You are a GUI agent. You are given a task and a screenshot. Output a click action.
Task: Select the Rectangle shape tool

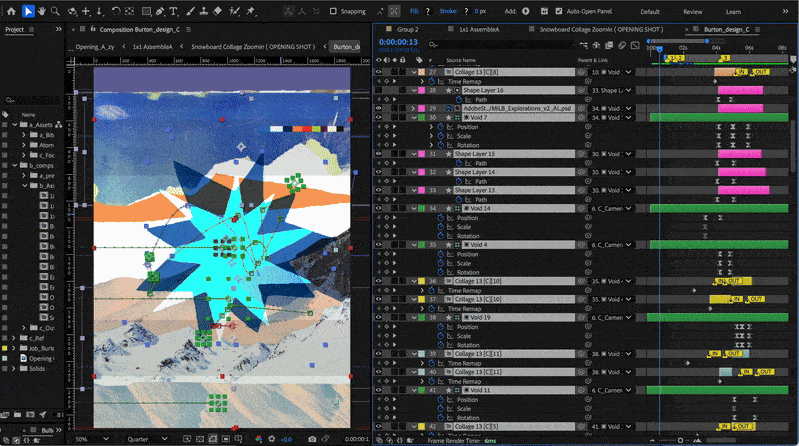point(147,11)
